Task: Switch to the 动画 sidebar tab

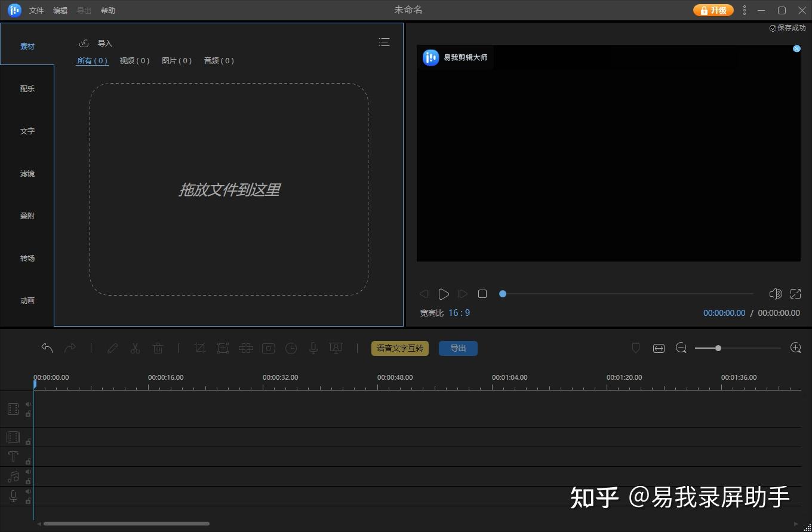Action: [x=27, y=300]
